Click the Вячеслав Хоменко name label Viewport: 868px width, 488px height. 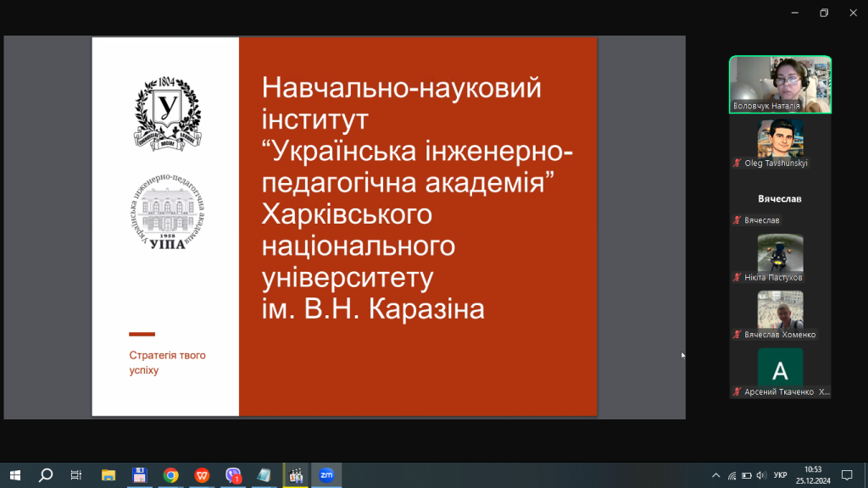coord(780,335)
